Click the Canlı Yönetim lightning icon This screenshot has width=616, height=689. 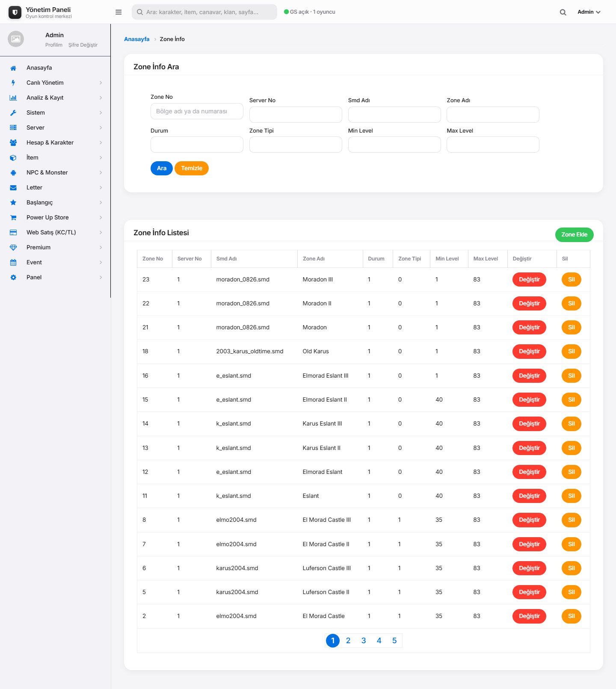(13, 83)
